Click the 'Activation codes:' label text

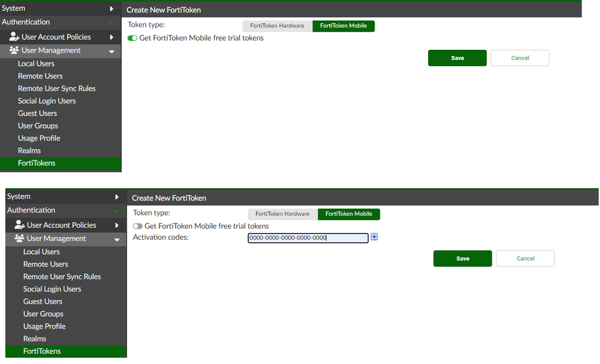[x=161, y=237]
